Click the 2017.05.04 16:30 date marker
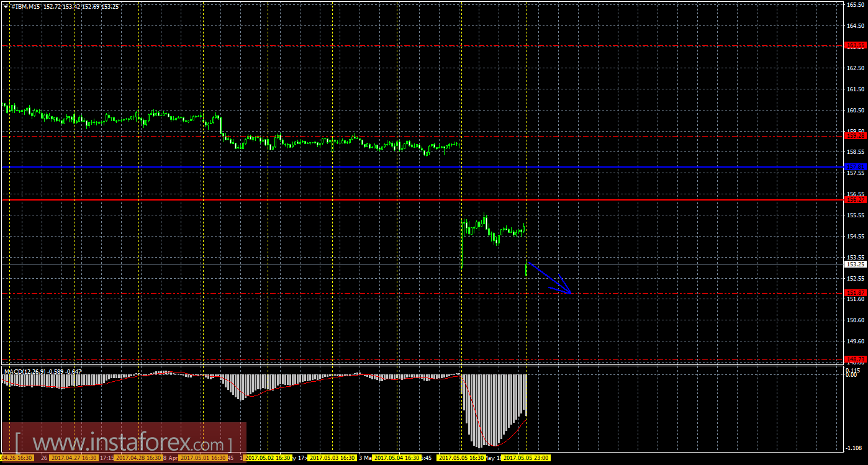Image resolution: width=868 pixels, height=465 pixels. (x=397, y=458)
